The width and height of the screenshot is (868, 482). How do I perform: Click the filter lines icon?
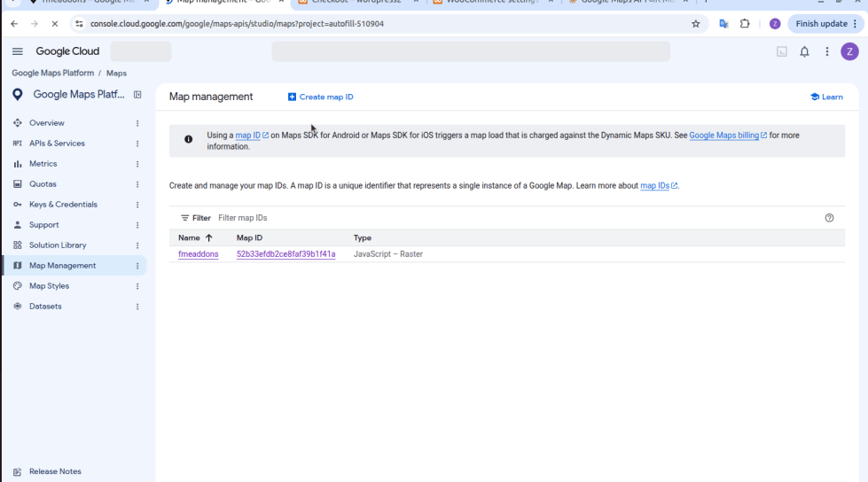(x=185, y=218)
